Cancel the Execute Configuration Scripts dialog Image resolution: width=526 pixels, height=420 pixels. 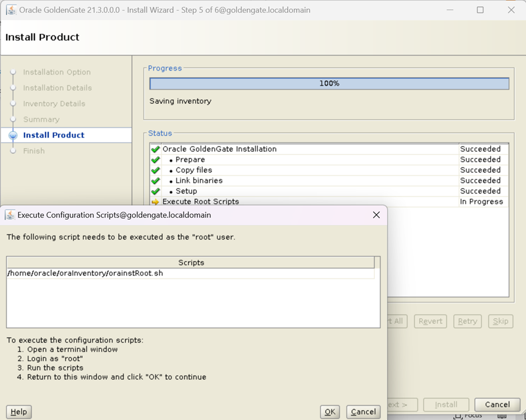(363, 412)
